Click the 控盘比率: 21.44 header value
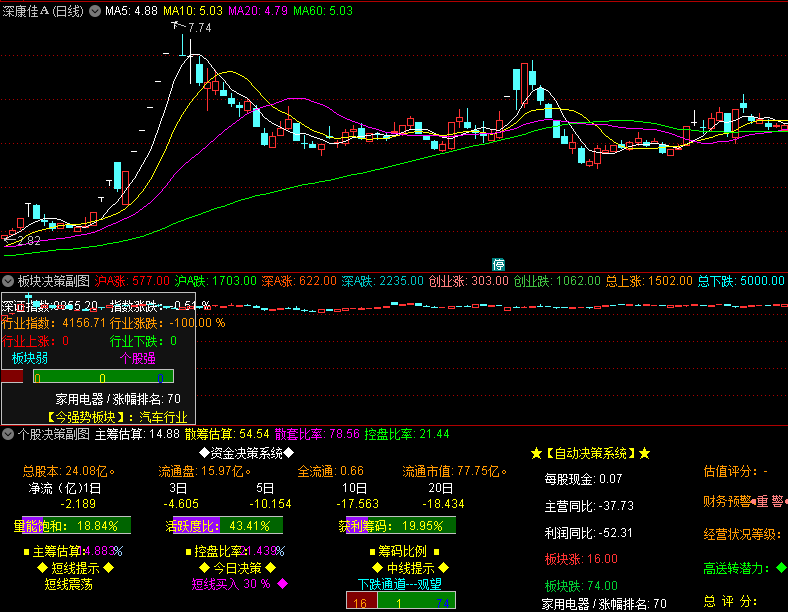This screenshot has height=612, width=788. click(x=407, y=434)
